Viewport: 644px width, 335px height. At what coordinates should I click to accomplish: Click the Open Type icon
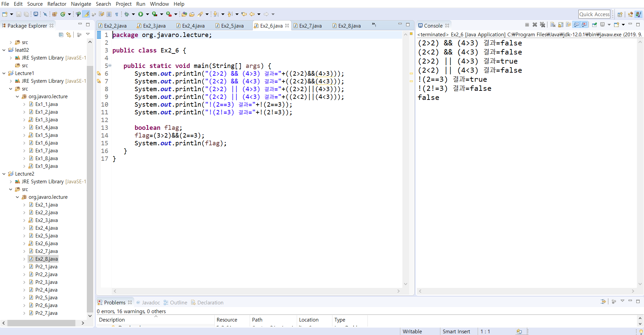tap(184, 14)
